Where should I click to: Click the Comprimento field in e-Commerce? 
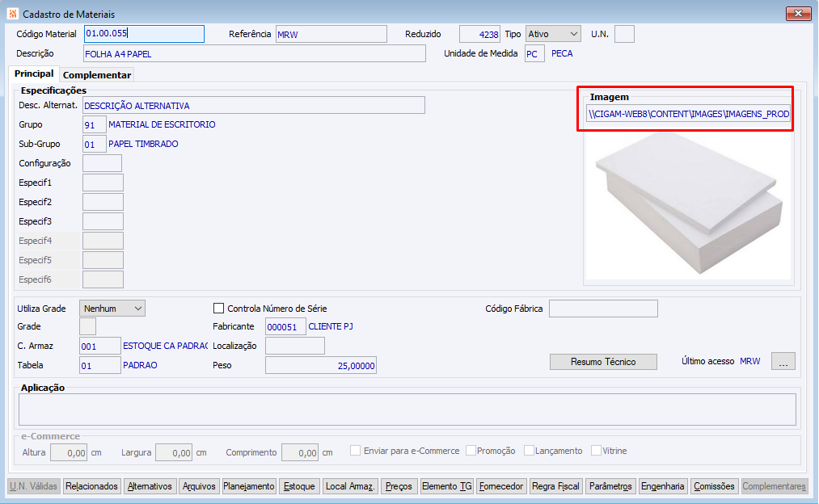pyautogui.click(x=300, y=452)
